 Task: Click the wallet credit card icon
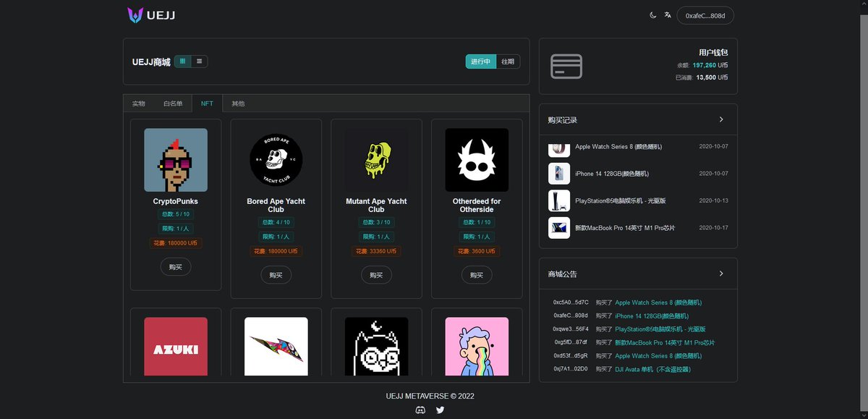point(566,67)
